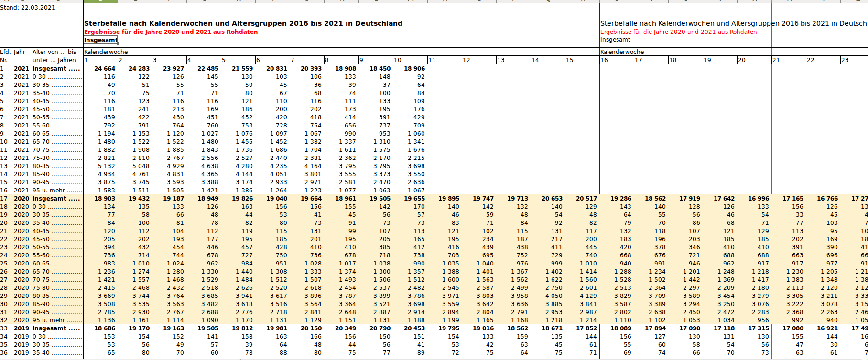The width and height of the screenshot is (868, 360).
Task: Select the 'Lfd. Nr.' header cell
Action: 6,56
